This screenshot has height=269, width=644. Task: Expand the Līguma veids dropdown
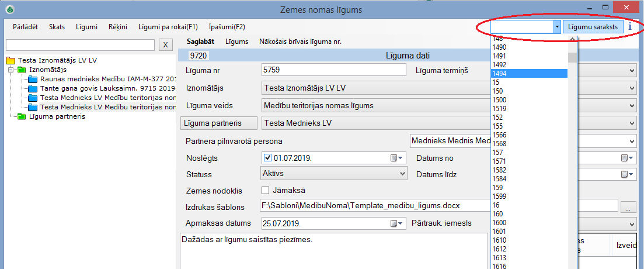coord(632,106)
